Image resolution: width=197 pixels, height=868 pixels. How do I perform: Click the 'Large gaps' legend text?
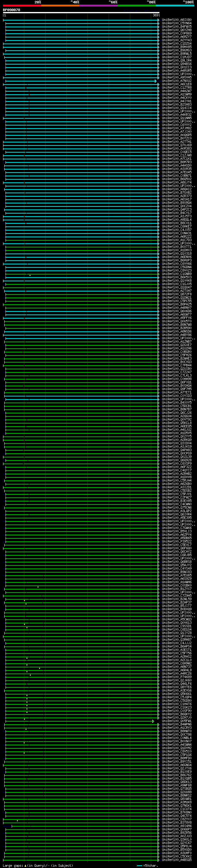[13, 865]
